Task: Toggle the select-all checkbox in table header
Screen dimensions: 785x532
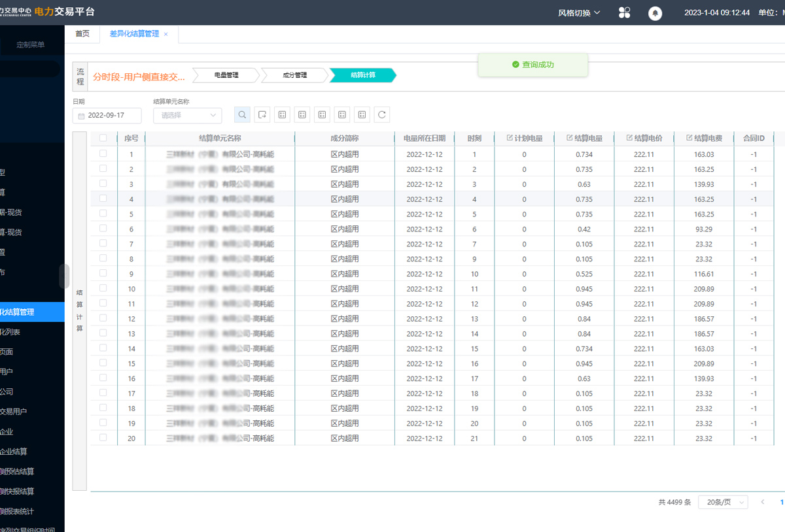Action: 103,138
